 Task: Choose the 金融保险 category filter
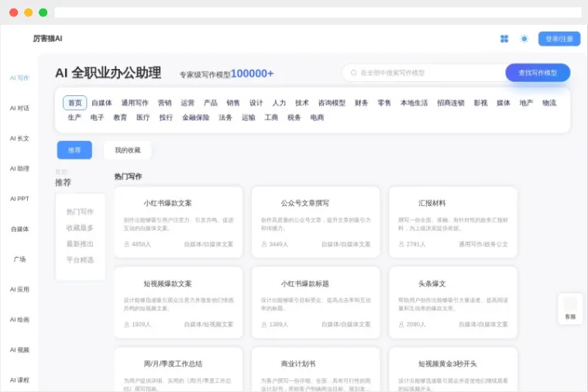(x=195, y=118)
